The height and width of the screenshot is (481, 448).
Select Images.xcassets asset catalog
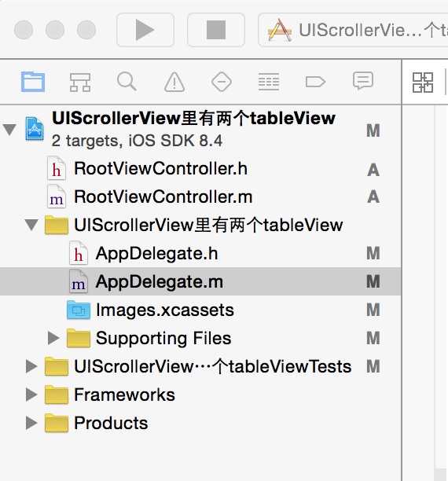[200, 310]
